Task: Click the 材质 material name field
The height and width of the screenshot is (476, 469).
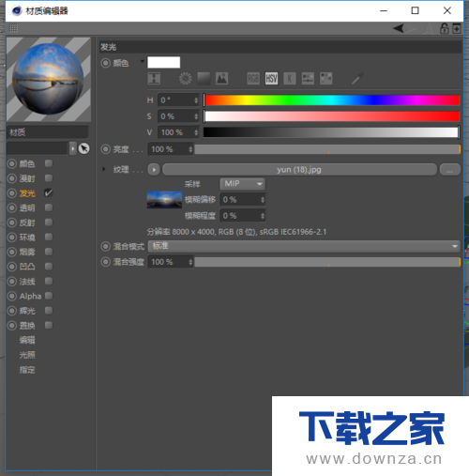Action: click(x=48, y=132)
